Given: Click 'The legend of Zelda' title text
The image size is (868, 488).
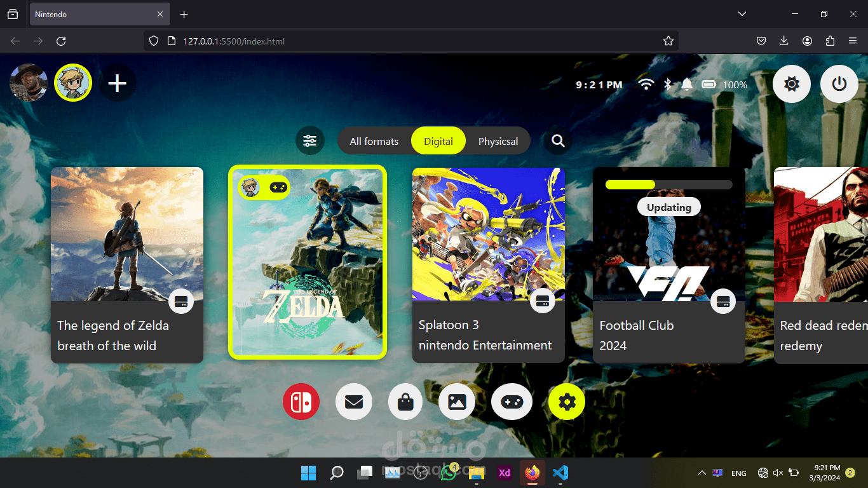Looking at the screenshot, I should coord(113,325).
